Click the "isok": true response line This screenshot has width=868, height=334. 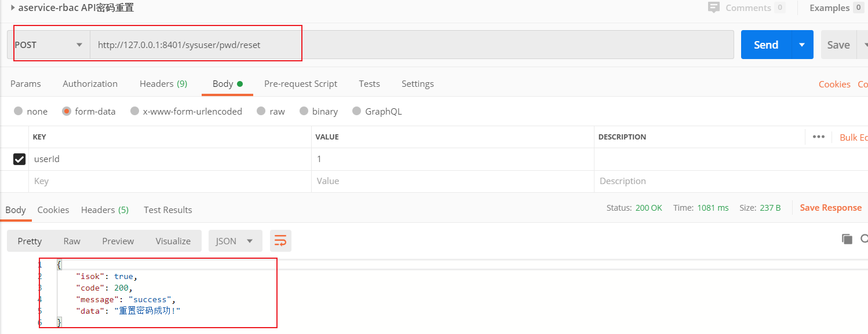coord(107,276)
